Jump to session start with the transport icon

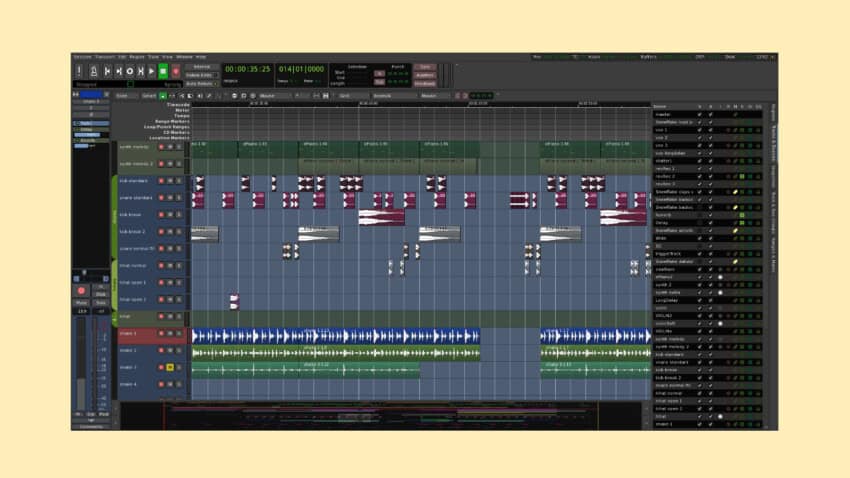[x=107, y=71]
